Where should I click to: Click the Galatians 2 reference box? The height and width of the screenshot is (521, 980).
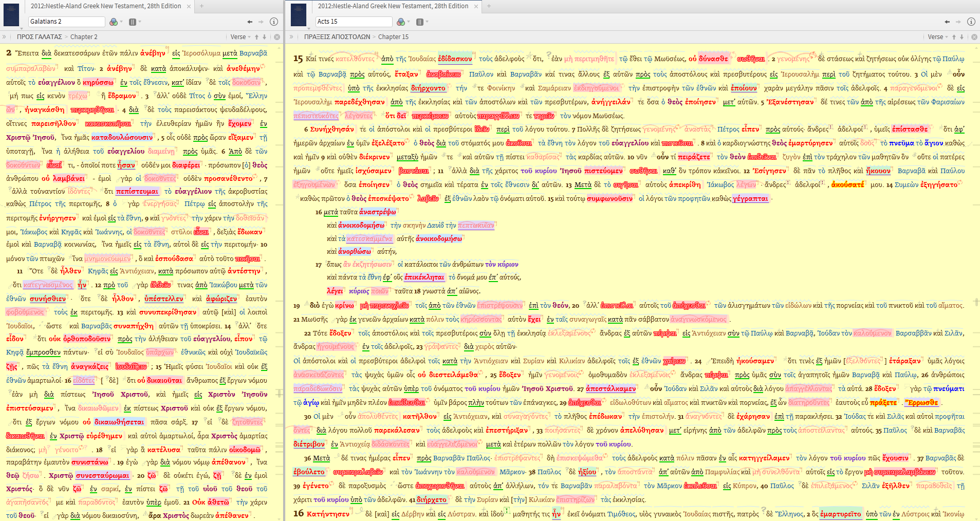[66, 22]
